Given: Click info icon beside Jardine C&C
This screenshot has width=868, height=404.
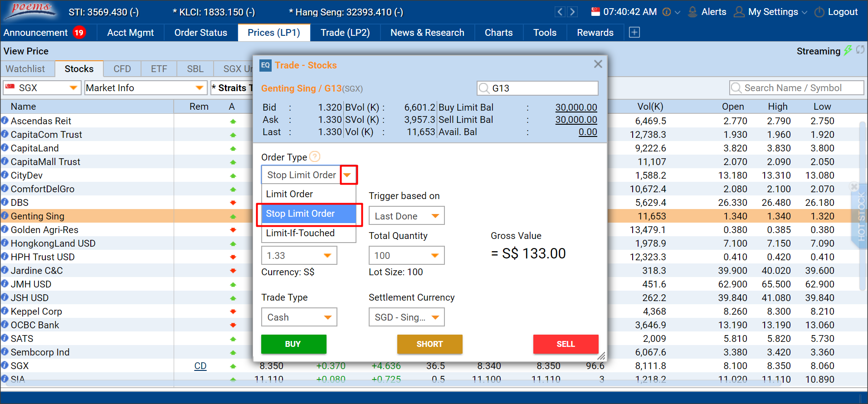Looking at the screenshot, I should tap(5, 270).
